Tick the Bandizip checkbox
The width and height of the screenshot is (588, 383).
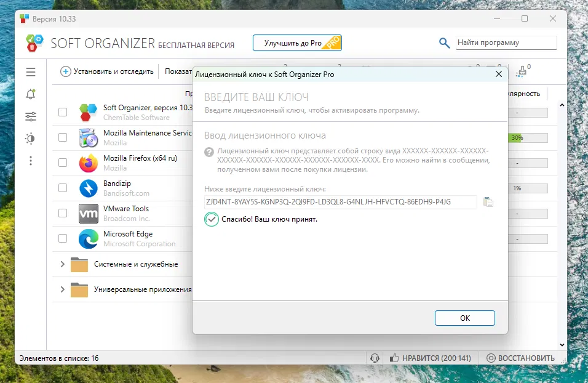(x=63, y=188)
